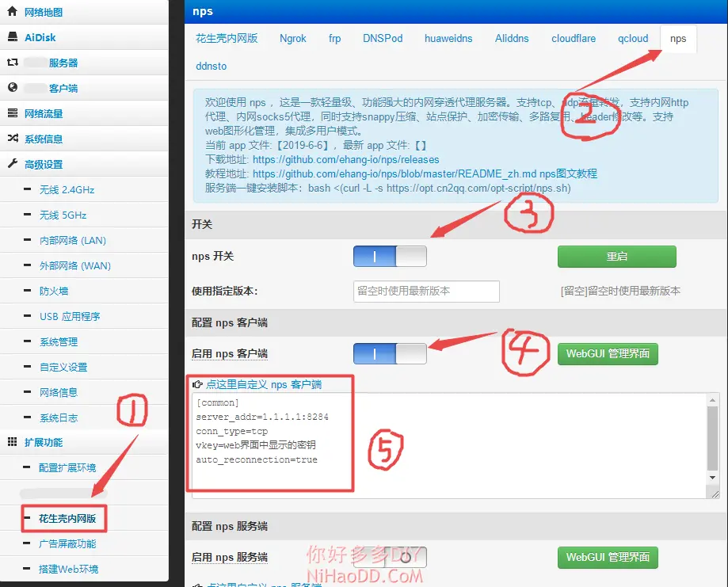Screen dimensions: 728x587
Task: Select the Aliddns tab
Action: (512, 39)
